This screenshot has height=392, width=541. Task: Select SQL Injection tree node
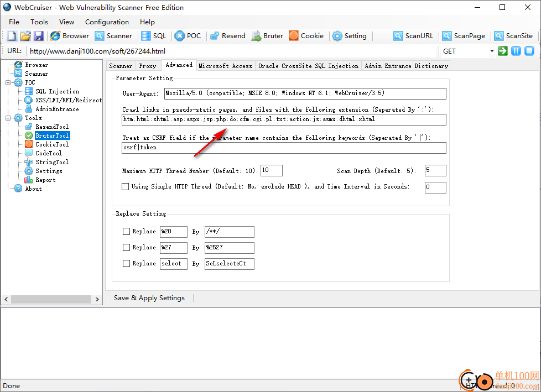[58, 91]
